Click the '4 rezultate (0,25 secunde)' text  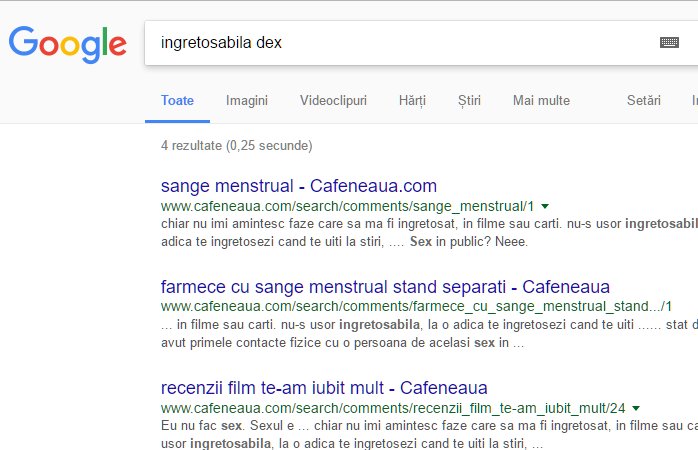pyautogui.click(x=236, y=146)
